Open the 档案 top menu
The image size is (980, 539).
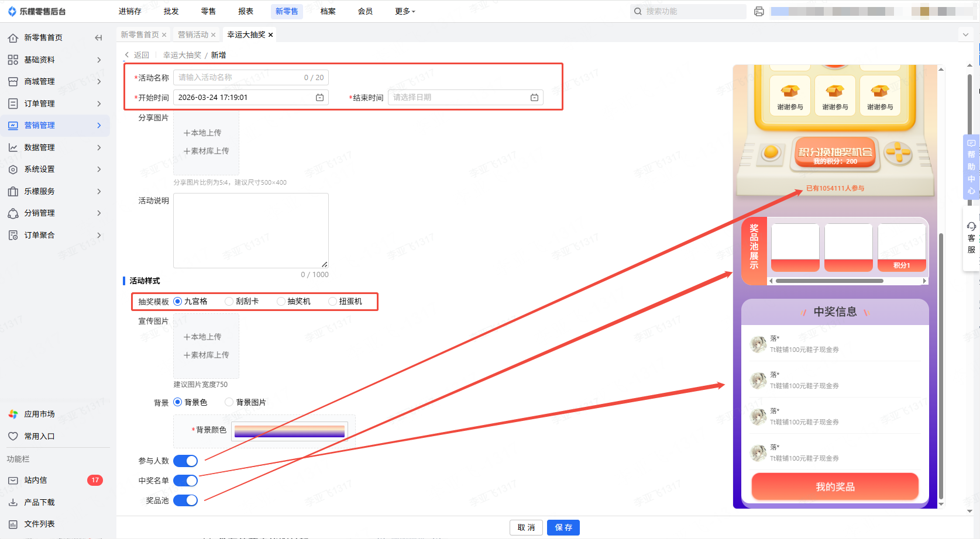pyautogui.click(x=328, y=11)
